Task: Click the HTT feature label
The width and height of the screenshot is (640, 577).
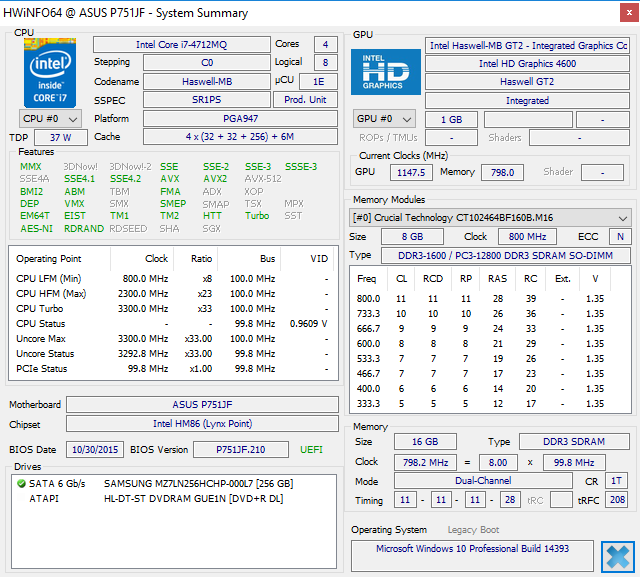Action: [x=212, y=215]
